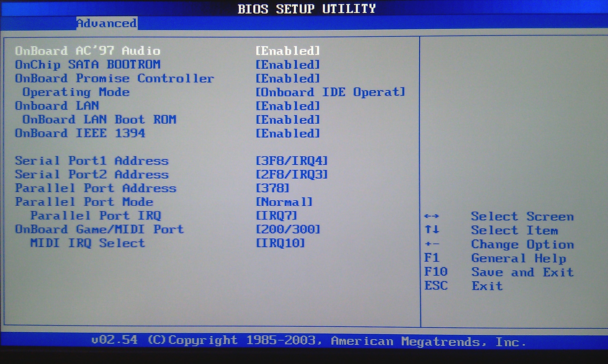Click the American Megatrends copyright footer

308,341
